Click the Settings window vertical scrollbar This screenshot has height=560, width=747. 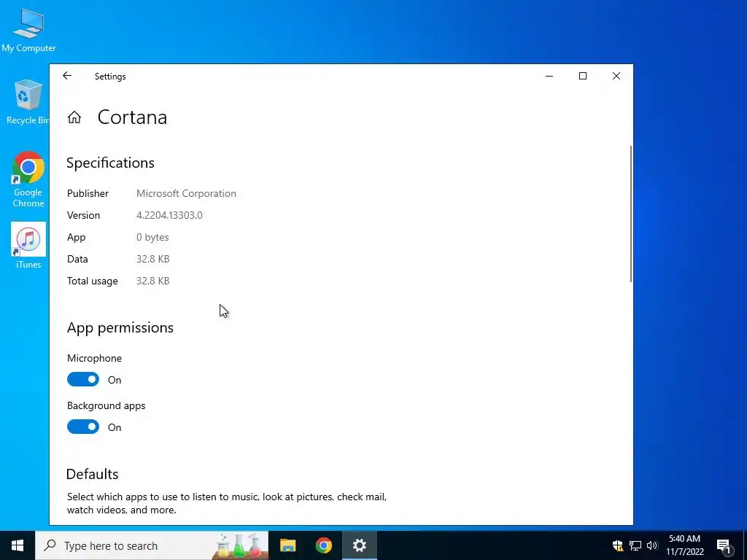point(631,214)
